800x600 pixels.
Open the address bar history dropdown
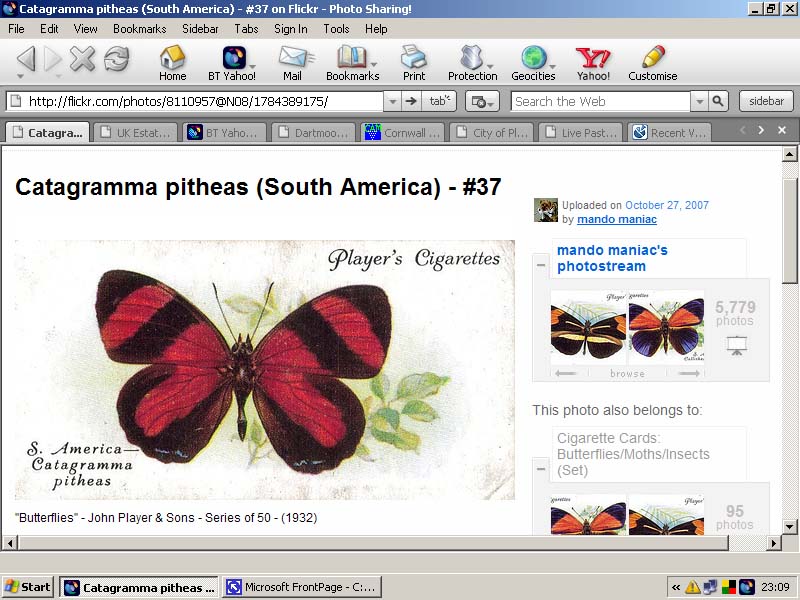click(391, 101)
